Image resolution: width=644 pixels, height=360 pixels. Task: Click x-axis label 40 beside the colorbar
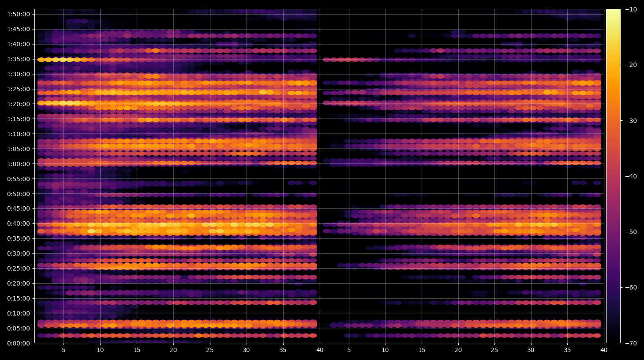tap(604, 350)
